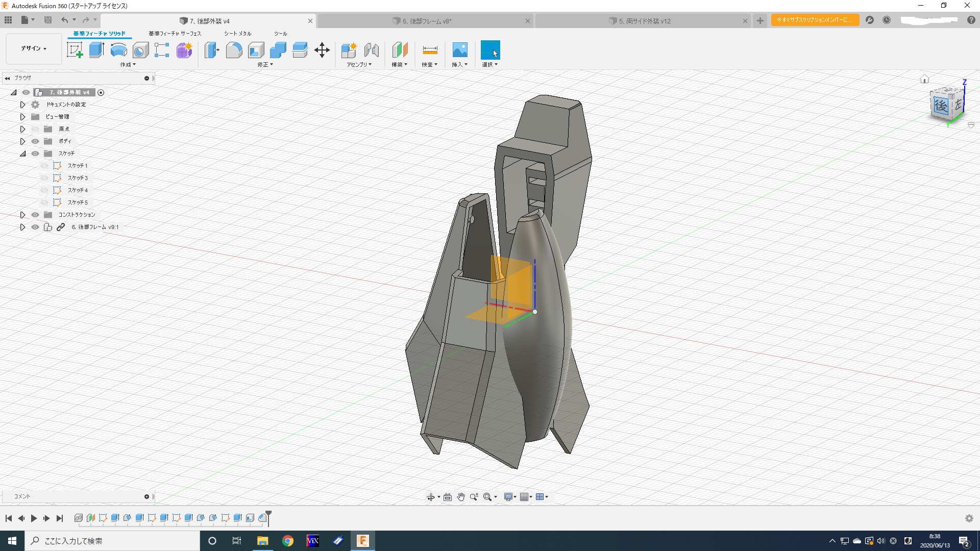
Task: Click the Measure (検査) ruler icon
Action: 430,50
